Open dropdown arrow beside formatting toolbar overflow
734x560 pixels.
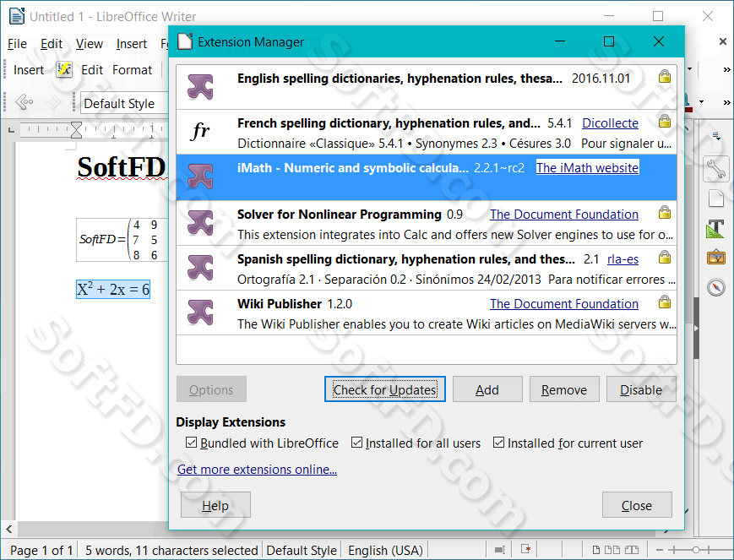tap(701, 102)
